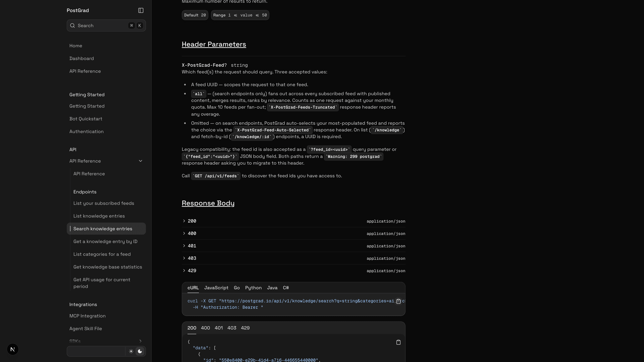This screenshot has width=644, height=362.
Task: Show the 200 example response tab
Action: click(x=192, y=328)
